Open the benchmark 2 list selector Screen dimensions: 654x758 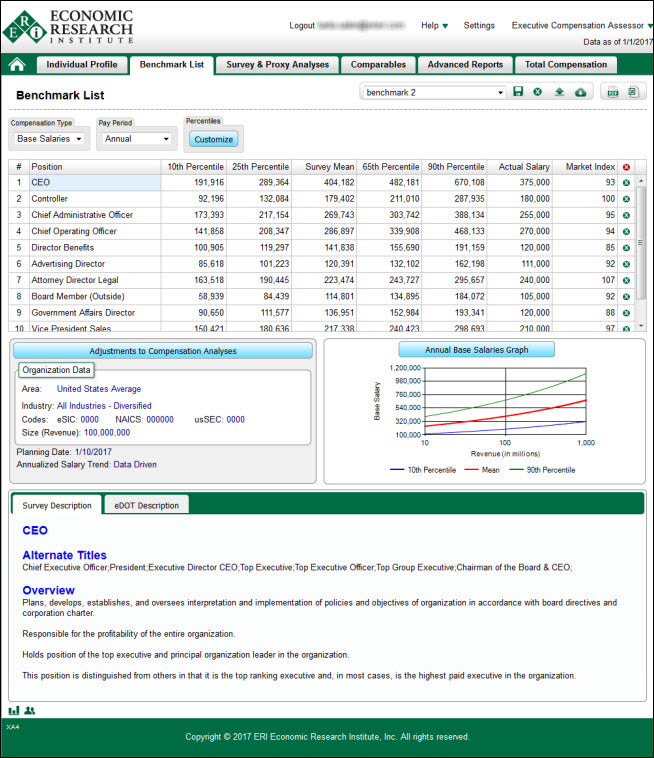433,92
